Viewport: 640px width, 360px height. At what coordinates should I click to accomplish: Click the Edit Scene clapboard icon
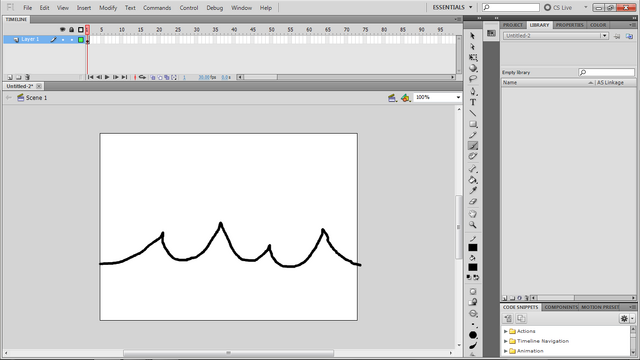[392, 98]
